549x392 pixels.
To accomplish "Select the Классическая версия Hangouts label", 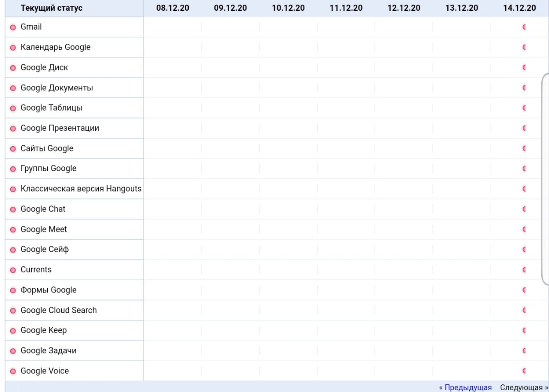I will click(81, 189).
